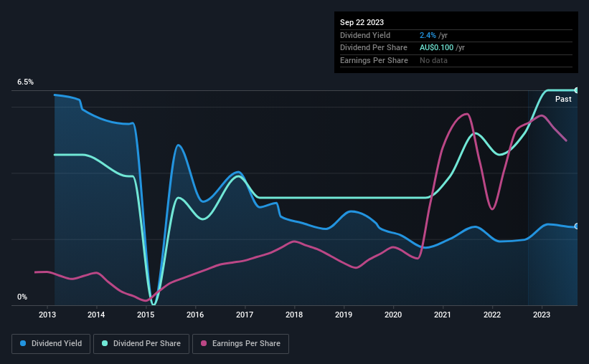Click the 0% y-axis label
589x364 pixels.
pos(22,297)
